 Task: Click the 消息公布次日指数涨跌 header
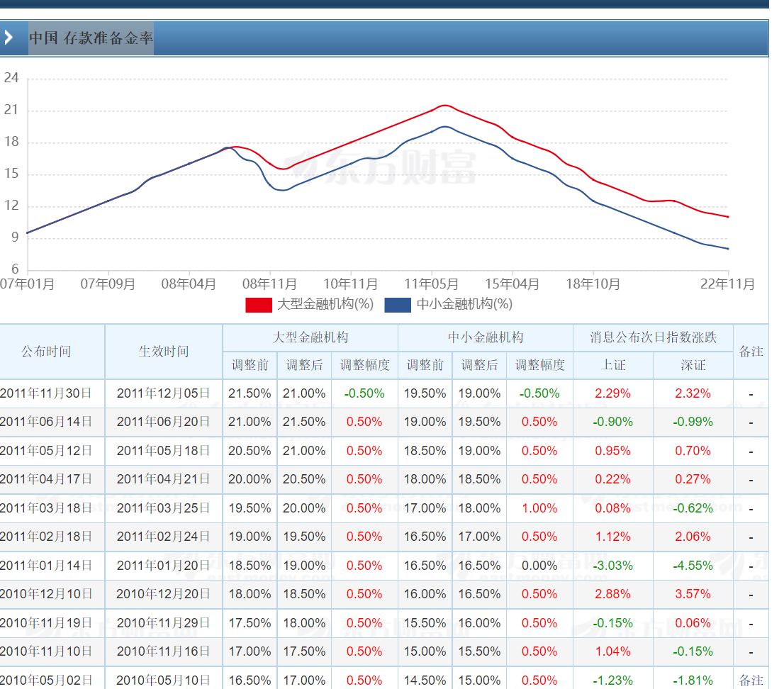[653, 337]
